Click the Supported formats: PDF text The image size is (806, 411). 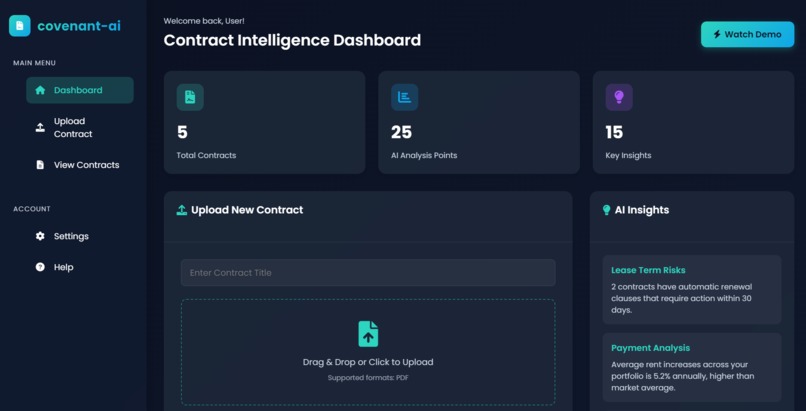tap(368, 378)
